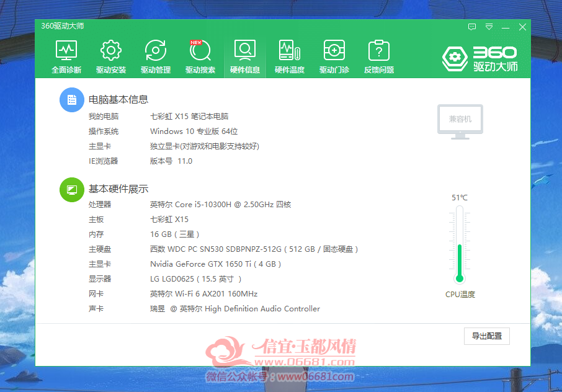Screen dimensions: 562x392
Task: Select the LG LGD0625 display text
Action: tap(195, 279)
